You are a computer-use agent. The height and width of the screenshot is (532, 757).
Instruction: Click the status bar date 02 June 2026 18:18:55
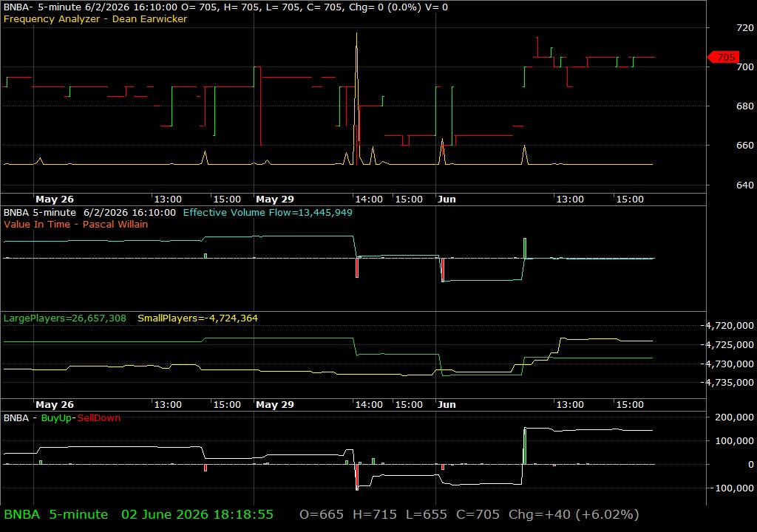(197, 514)
